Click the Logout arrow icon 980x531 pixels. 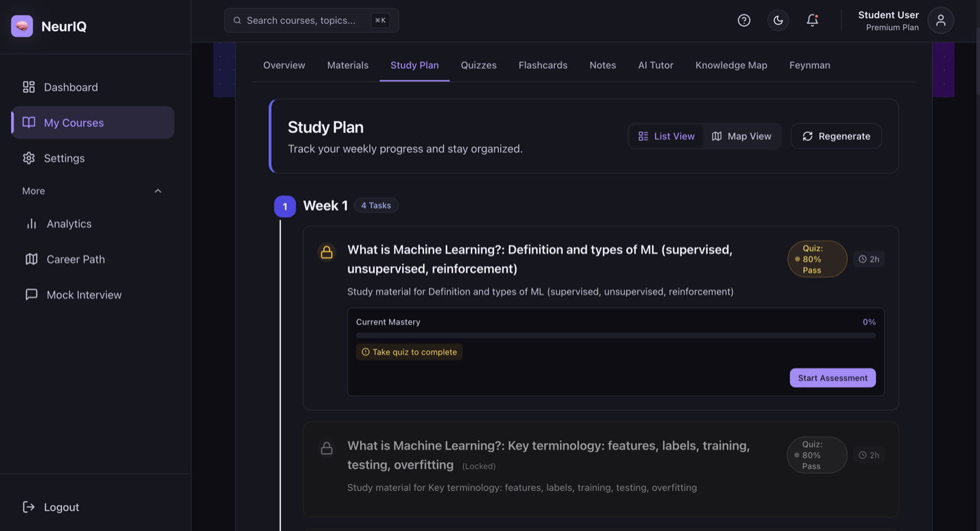click(29, 507)
